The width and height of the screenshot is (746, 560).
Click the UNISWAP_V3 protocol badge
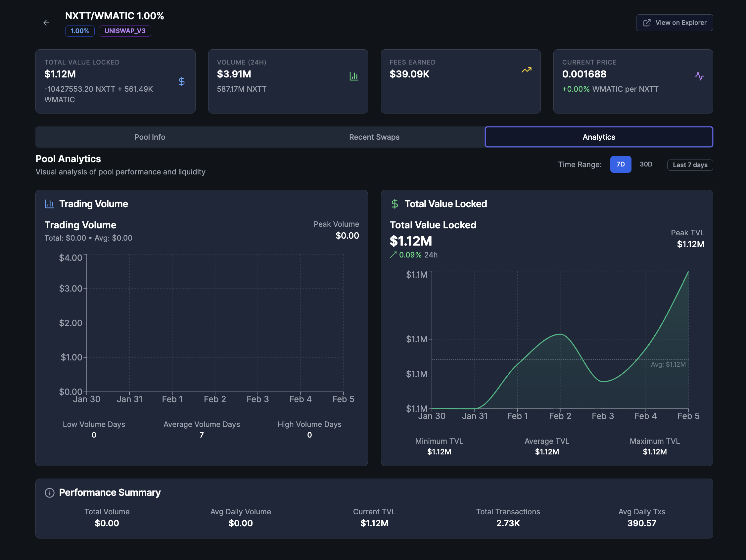click(x=125, y=31)
